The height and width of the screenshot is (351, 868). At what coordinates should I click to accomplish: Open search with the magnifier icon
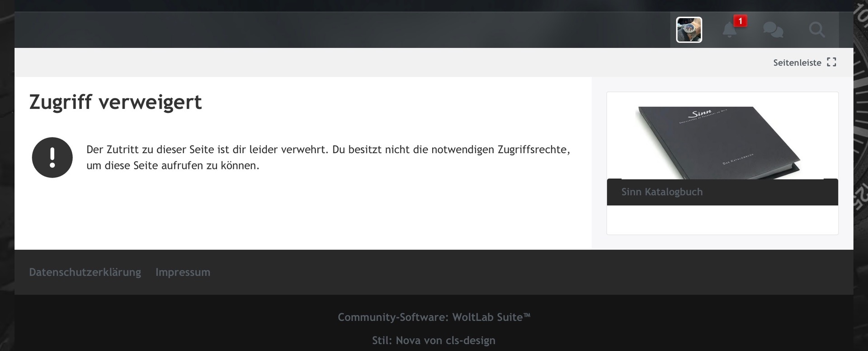click(816, 30)
